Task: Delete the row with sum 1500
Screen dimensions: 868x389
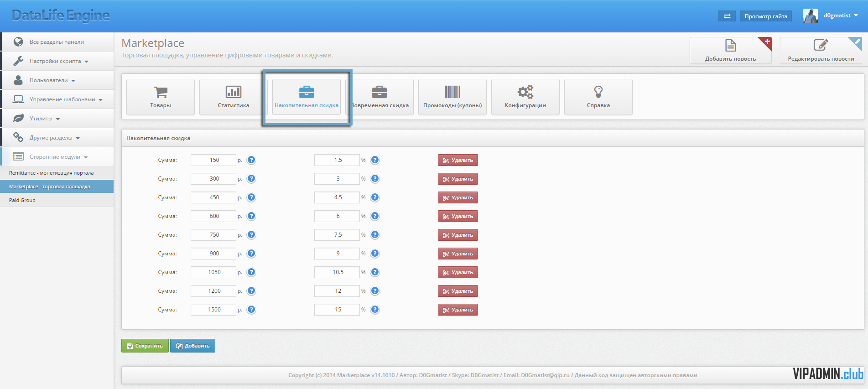Action: pos(458,310)
